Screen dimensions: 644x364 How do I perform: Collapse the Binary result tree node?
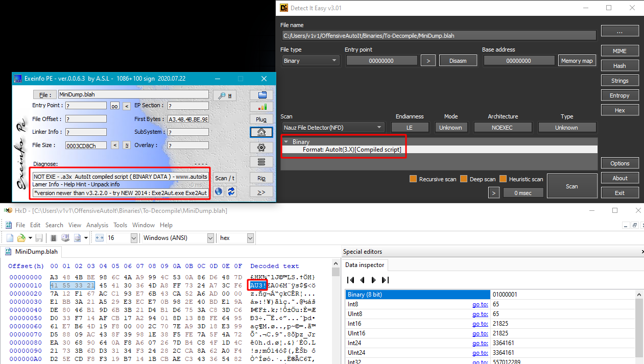click(x=287, y=142)
